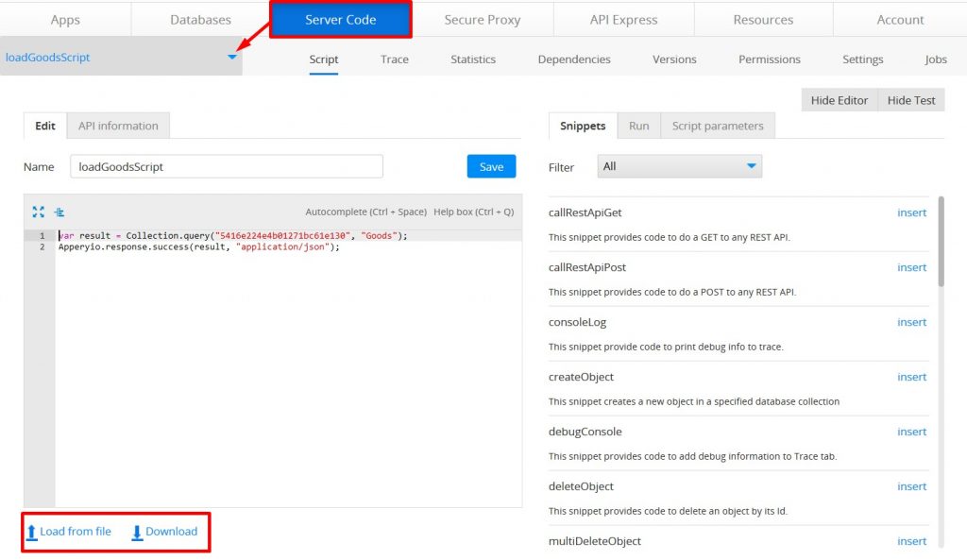967x560 pixels.
Task: Click the Load from file link
Action: [x=76, y=532]
